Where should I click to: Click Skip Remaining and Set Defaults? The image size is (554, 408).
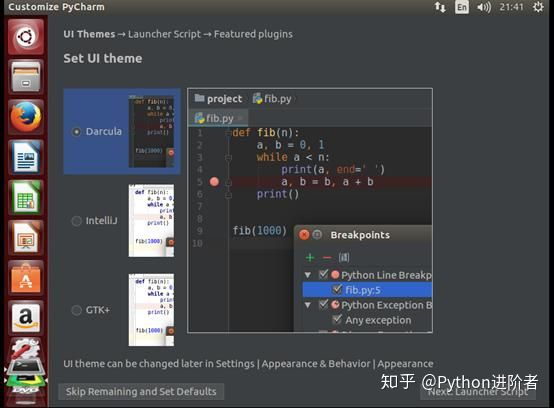pos(141,391)
